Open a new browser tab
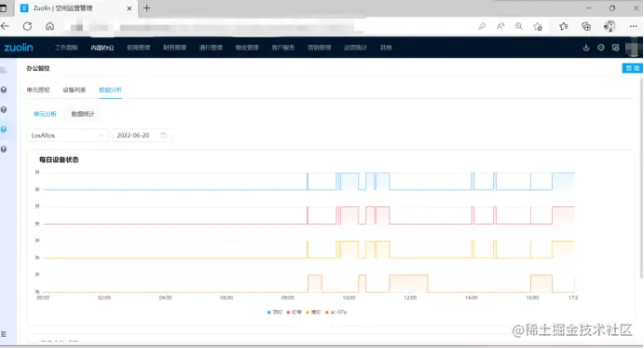The image size is (644, 349). [146, 7]
